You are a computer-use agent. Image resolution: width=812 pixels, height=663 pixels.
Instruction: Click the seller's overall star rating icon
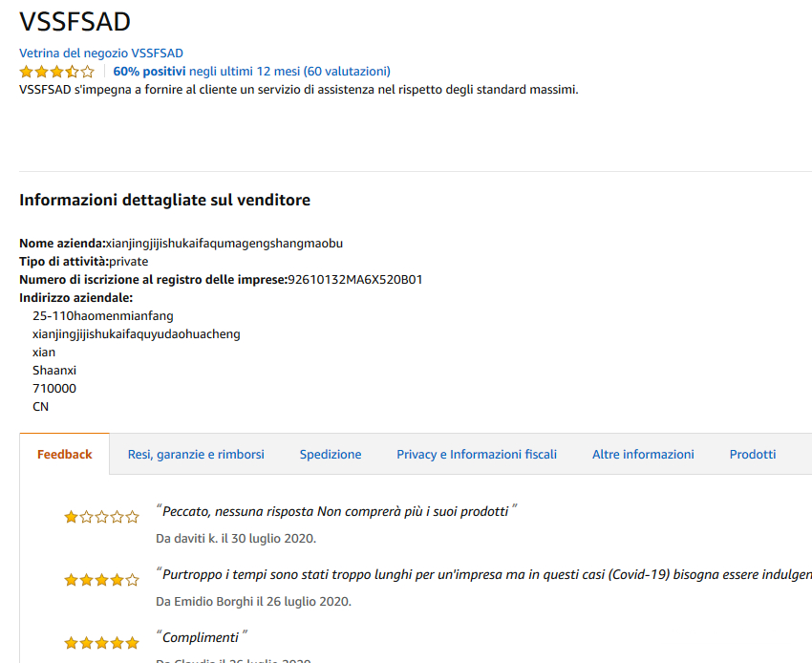56,72
